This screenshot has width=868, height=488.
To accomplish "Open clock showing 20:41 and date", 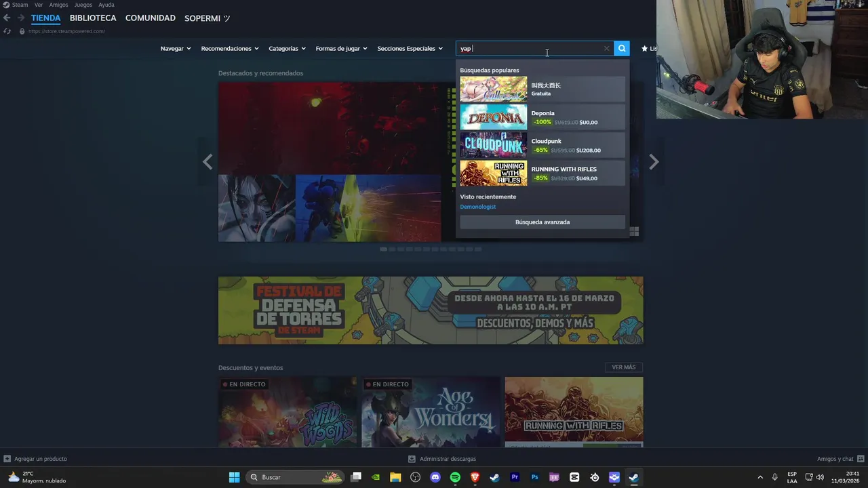I will 845,477.
